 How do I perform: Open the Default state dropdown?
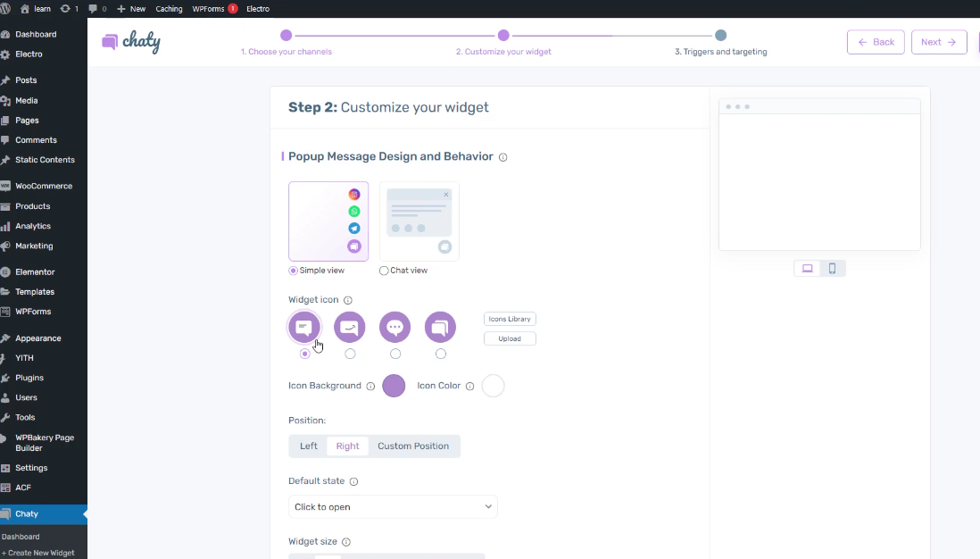(393, 507)
